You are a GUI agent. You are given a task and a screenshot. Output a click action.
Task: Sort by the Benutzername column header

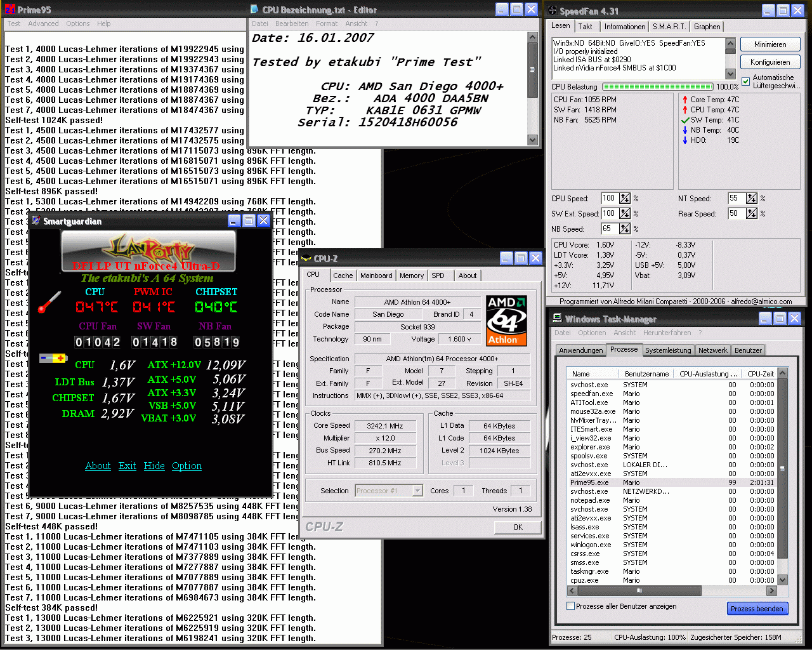(646, 374)
